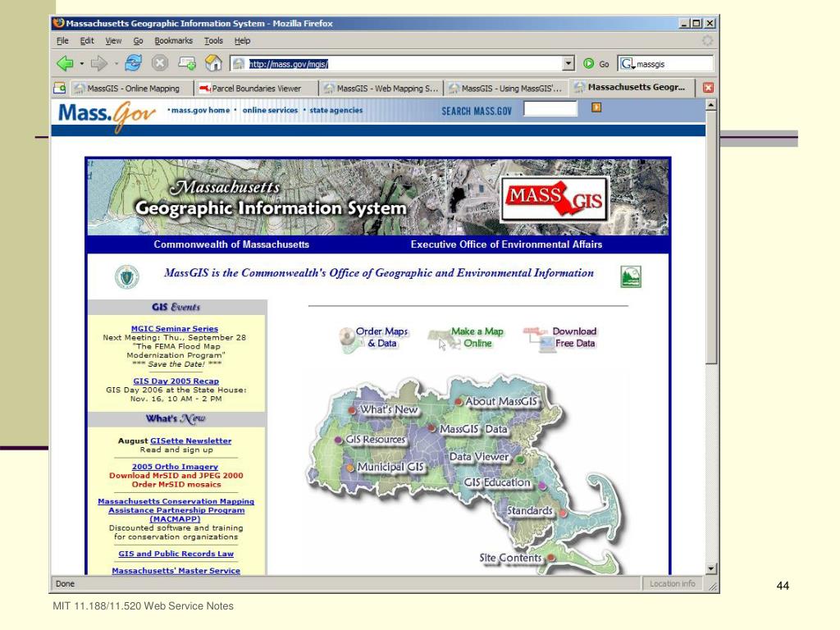The width and height of the screenshot is (840, 630).
Task: Switch to MassGIS - Using MassGIS' tab
Action: pos(506,89)
